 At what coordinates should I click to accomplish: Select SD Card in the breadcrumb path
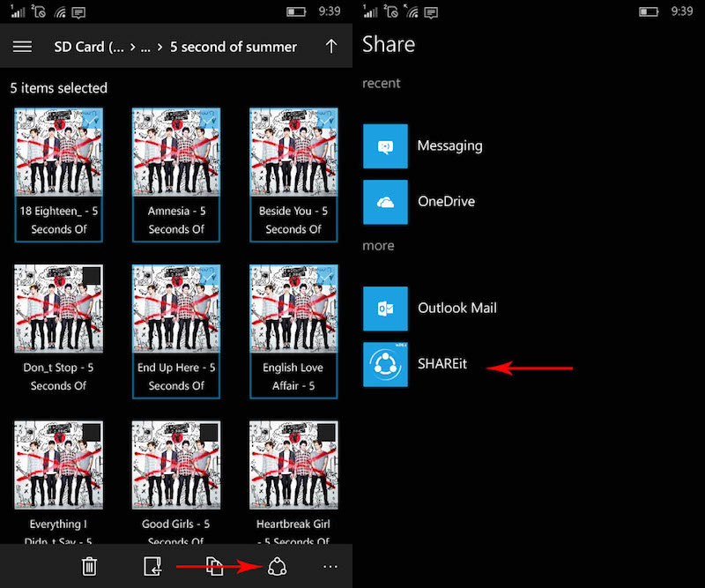click(88, 47)
